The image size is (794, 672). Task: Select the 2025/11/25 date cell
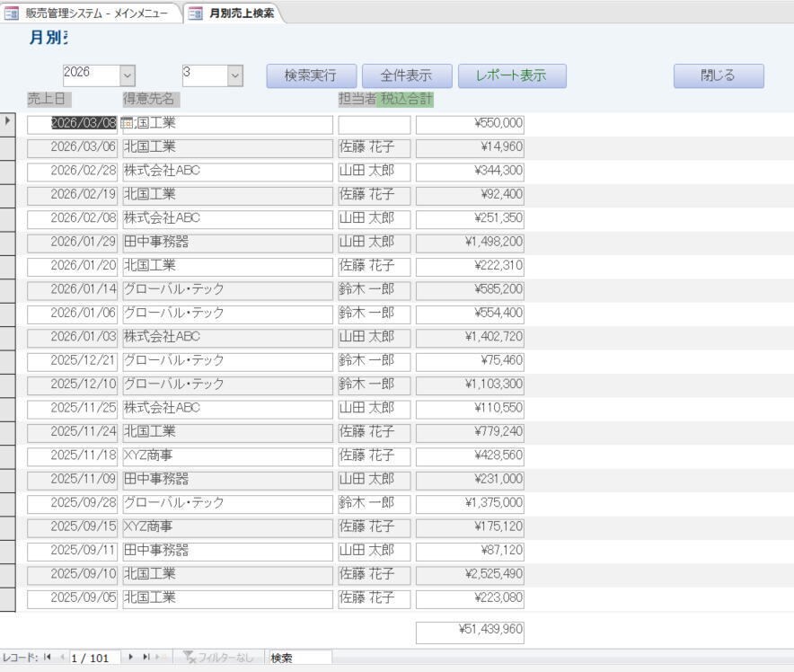tap(72, 410)
